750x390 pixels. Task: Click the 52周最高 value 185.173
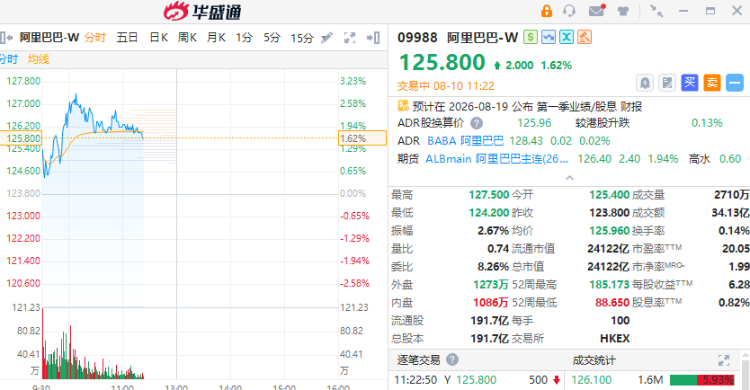[609, 284]
